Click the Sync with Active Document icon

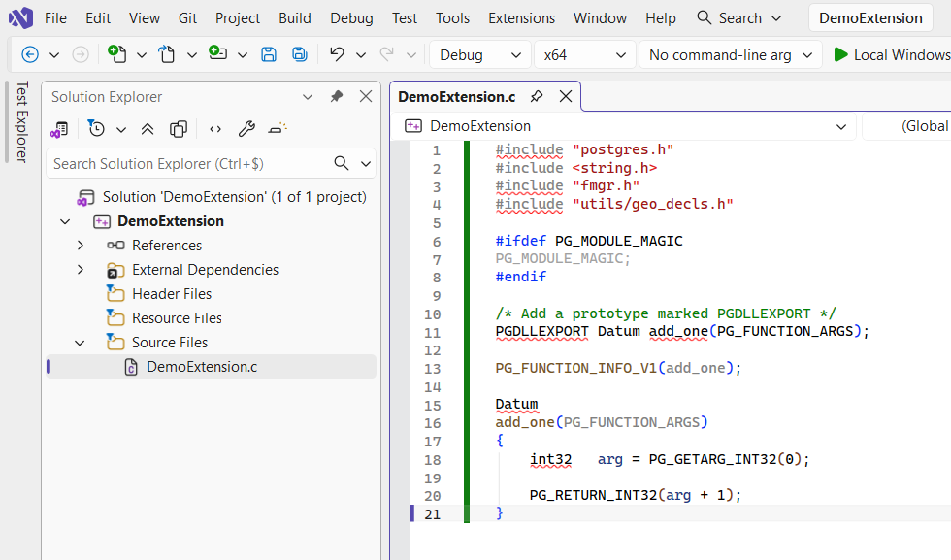pos(60,128)
